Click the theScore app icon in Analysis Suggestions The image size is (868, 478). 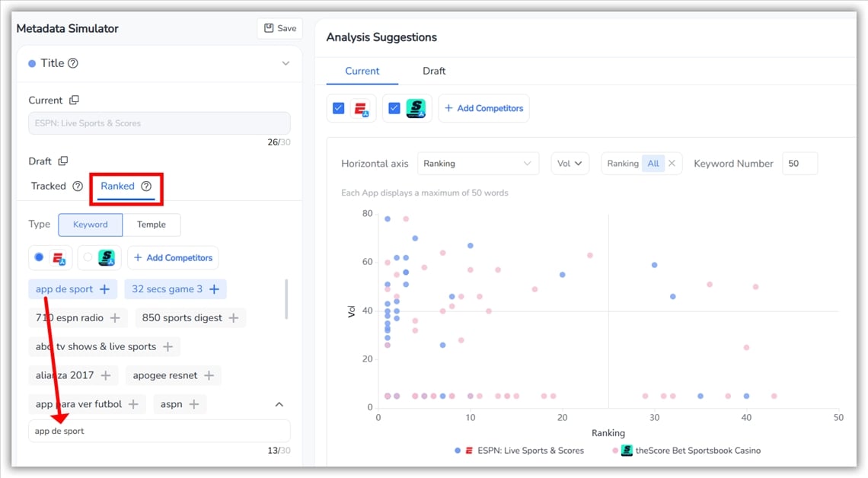(416, 107)
